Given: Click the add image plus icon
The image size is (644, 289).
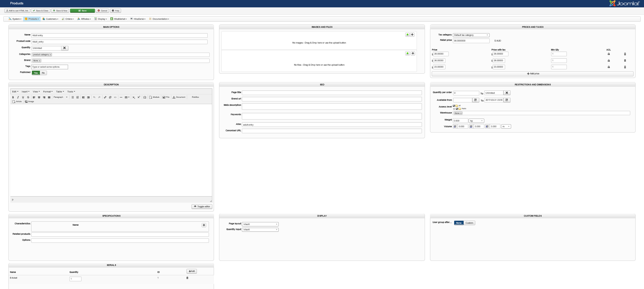Looking at the screenshot, I should pos(413,34).
